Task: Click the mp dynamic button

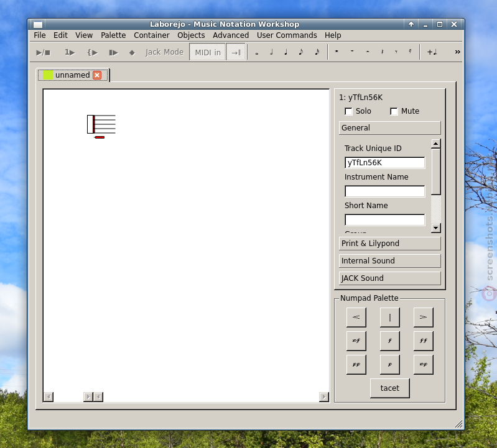Action: [424, 365]
